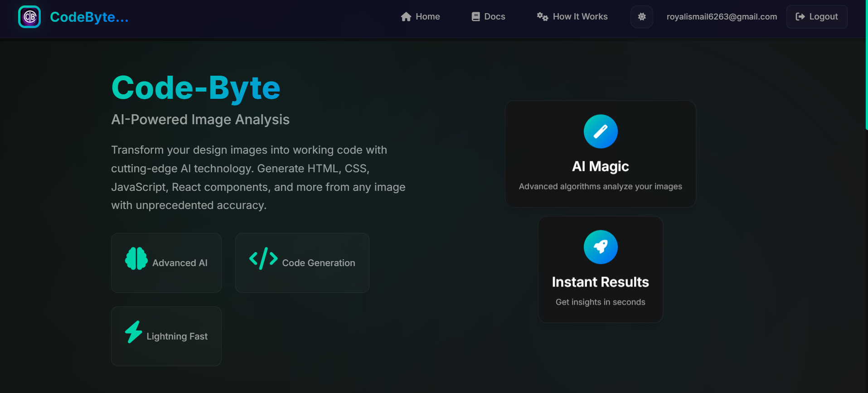Click the CodeByte brand name link
Image resolution: width=868 pixels, height=393 pixels.
point(89,17)
